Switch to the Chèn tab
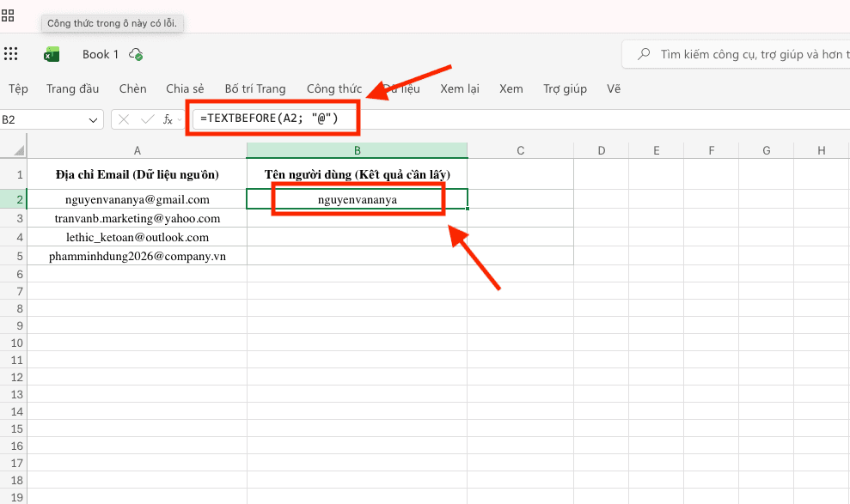 click(x=133, y=88)
